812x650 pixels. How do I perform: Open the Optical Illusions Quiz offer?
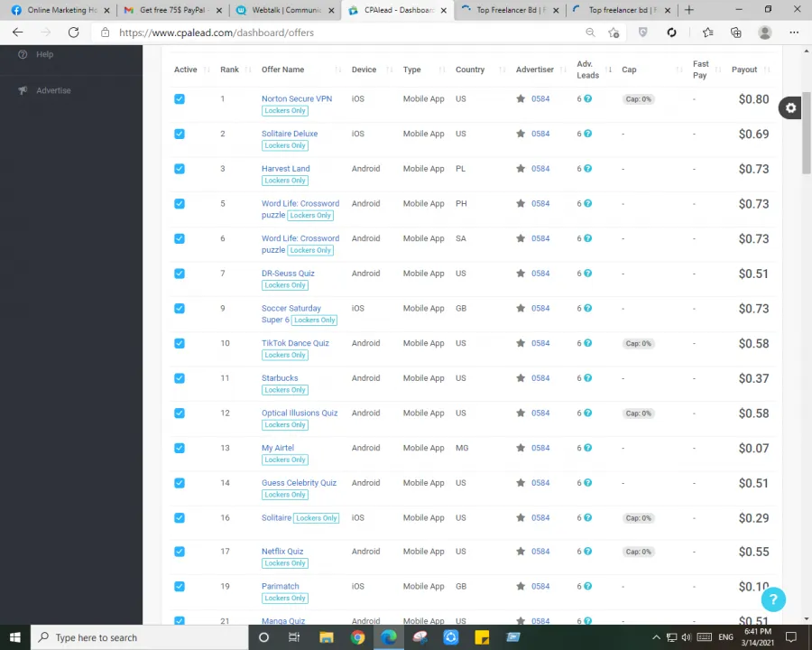pos(300,413)
